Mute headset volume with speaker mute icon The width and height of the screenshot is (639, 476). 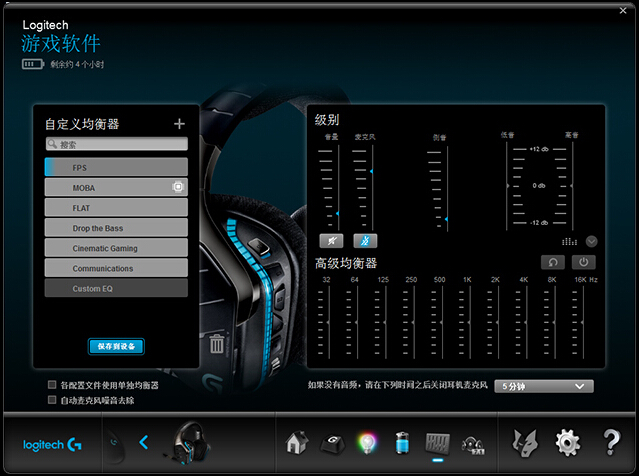(x=331, y=241)
